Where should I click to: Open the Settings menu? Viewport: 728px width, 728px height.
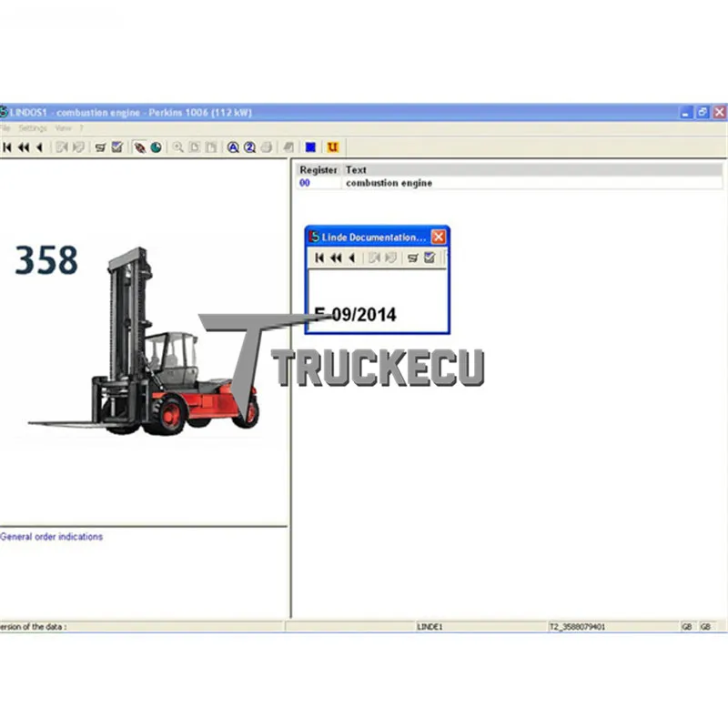(33, 128)
